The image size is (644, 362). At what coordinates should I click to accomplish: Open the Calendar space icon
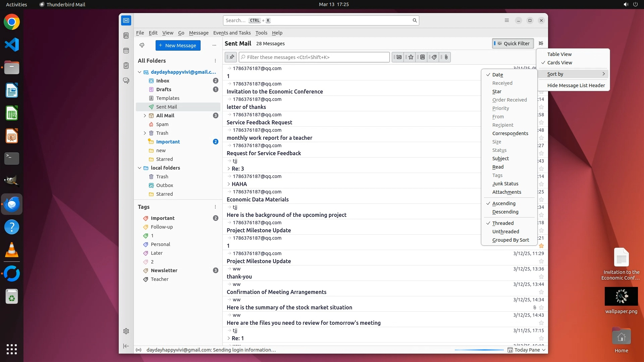126,51
